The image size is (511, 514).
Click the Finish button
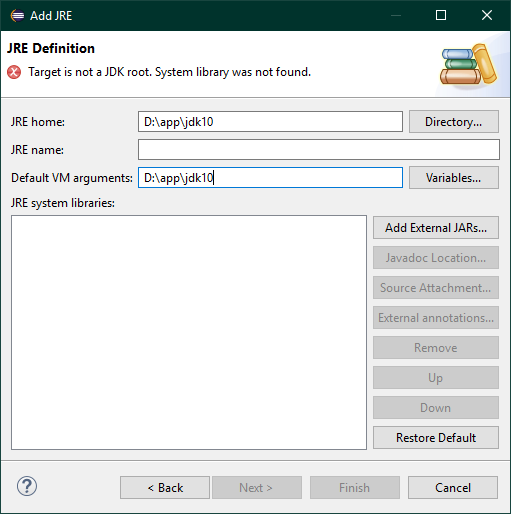click(x=355, y=488)
